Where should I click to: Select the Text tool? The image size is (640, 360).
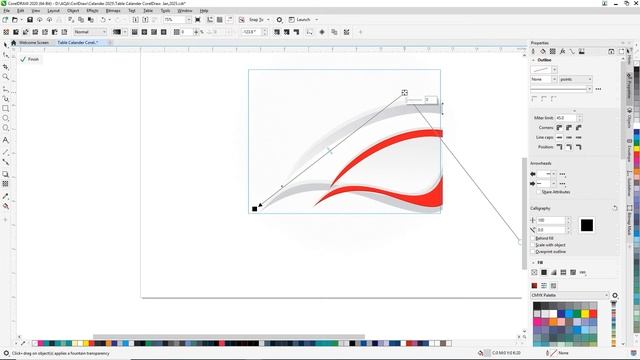click(6, 140)
